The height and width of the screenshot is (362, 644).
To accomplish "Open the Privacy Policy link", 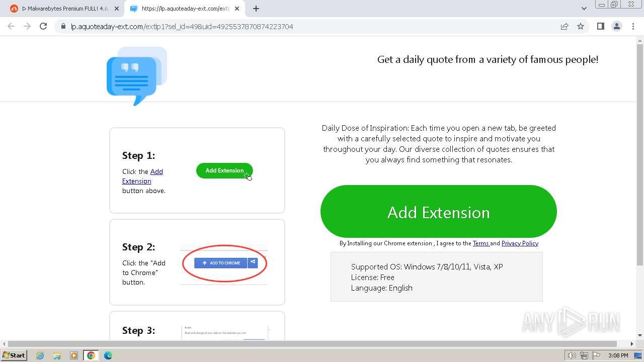I will point(520,243).
